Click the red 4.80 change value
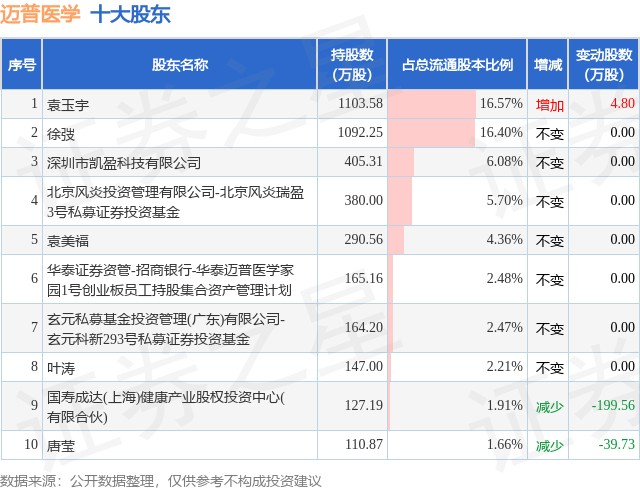The image size is (640, 490). [622, 103]
